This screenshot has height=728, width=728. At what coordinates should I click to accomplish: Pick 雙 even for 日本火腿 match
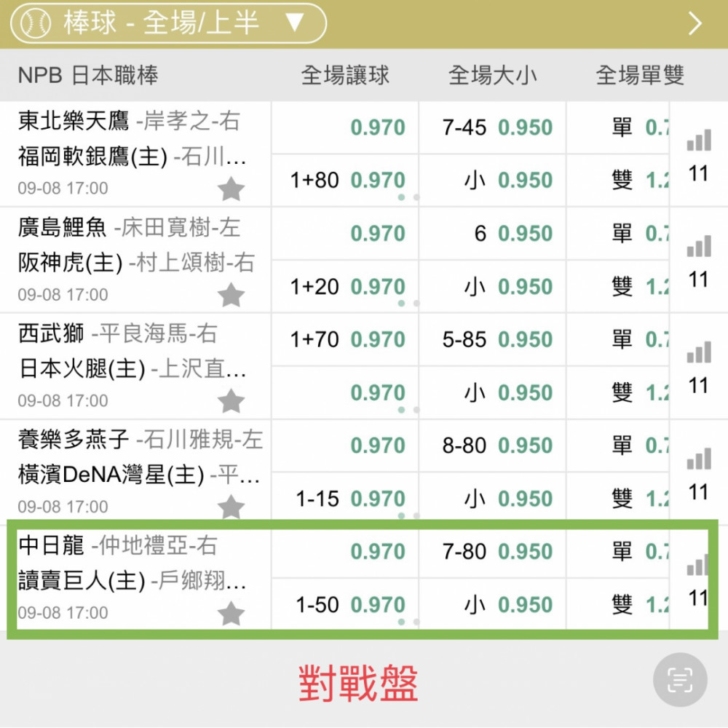pyautogui.click(x=618, y=393)
